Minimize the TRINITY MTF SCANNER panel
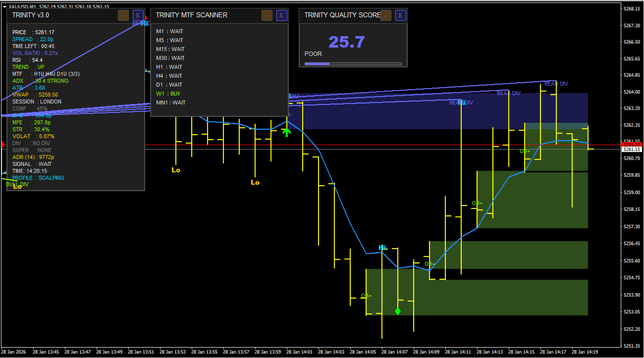Viewport: 644px width, 358px height. (267, 15)
